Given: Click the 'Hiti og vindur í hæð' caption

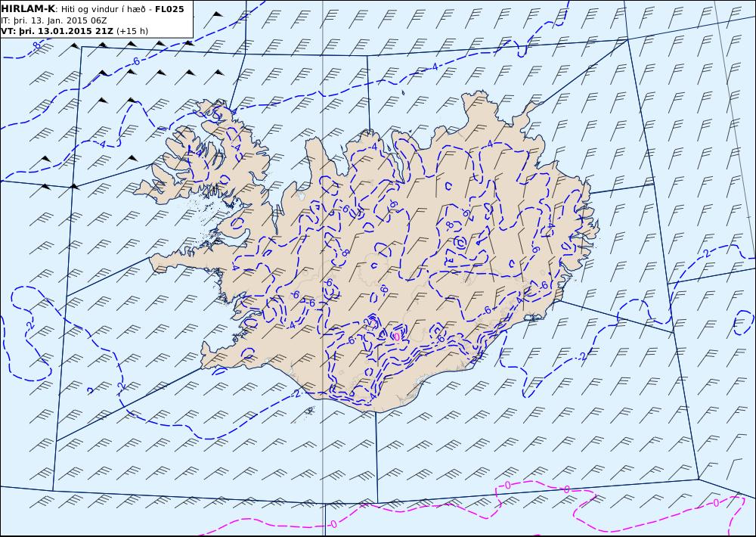Looking at the screenshot, I should click(103, 9).
